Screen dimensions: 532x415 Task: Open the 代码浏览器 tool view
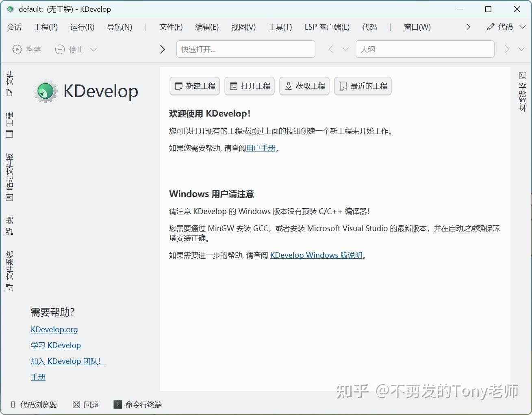pyautogui.click(x=33, y=404)
